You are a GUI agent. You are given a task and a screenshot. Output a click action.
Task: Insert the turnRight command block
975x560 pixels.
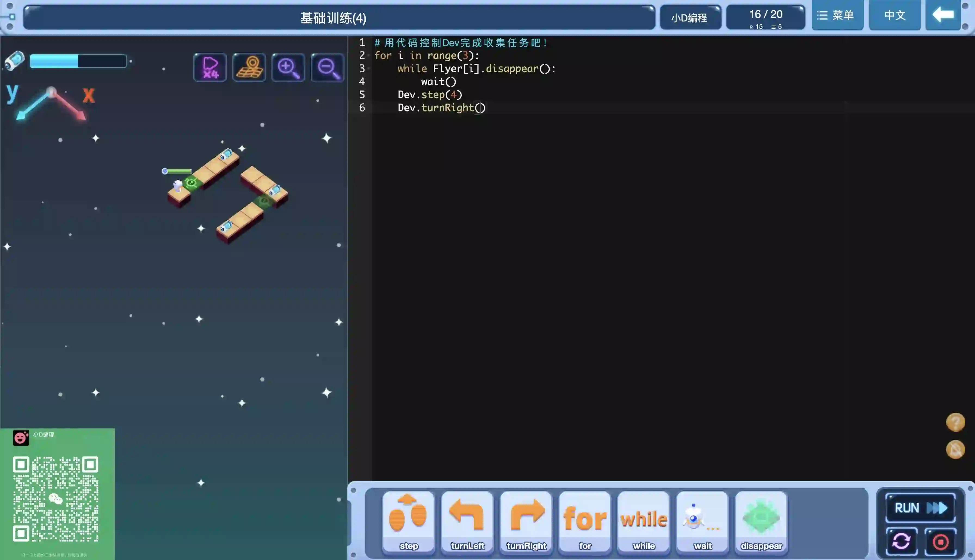point(526,522)
